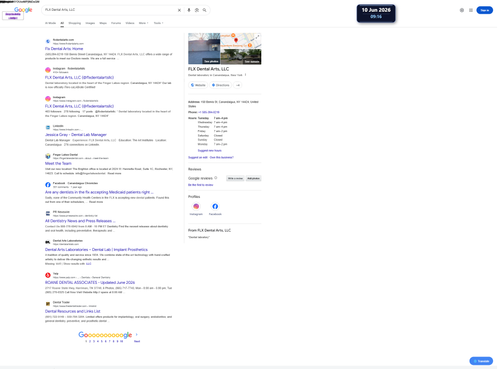Open 'Are any dentists in the flx accepting Medicaid' link
500x369 pixels.
[99, 192]
